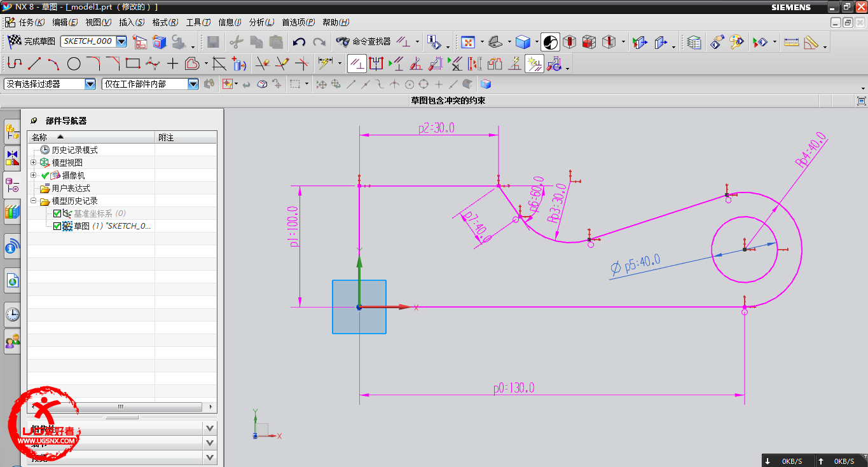
Task: Open the 工具(T) menu
Action: [x=198, y=22]
